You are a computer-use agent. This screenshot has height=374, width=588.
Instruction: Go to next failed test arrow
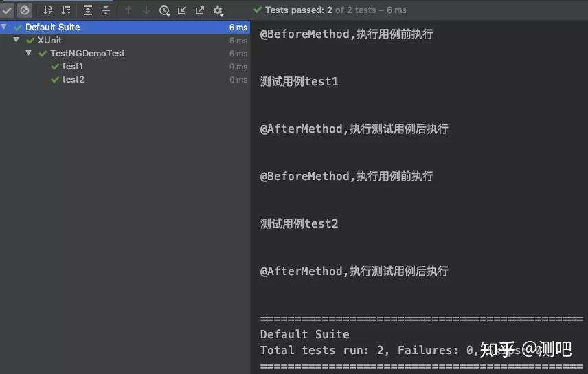tap(146, 10)
